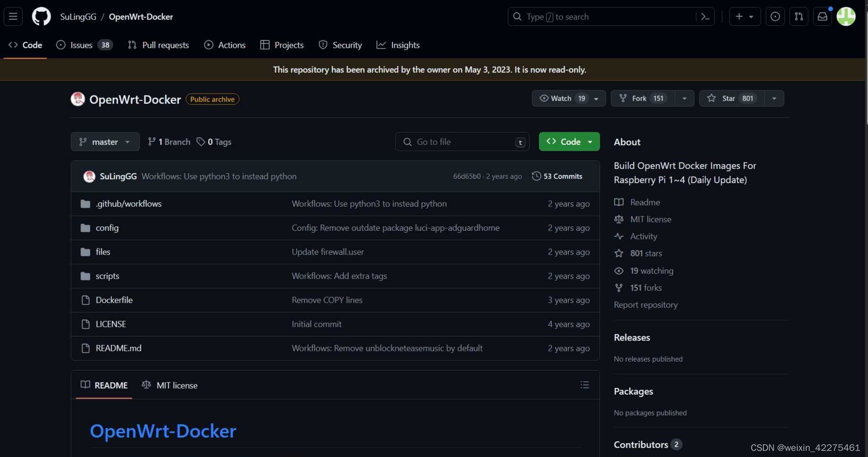Open the files folder
Viewport: 868px width, 457px height.
coord(103,252)
